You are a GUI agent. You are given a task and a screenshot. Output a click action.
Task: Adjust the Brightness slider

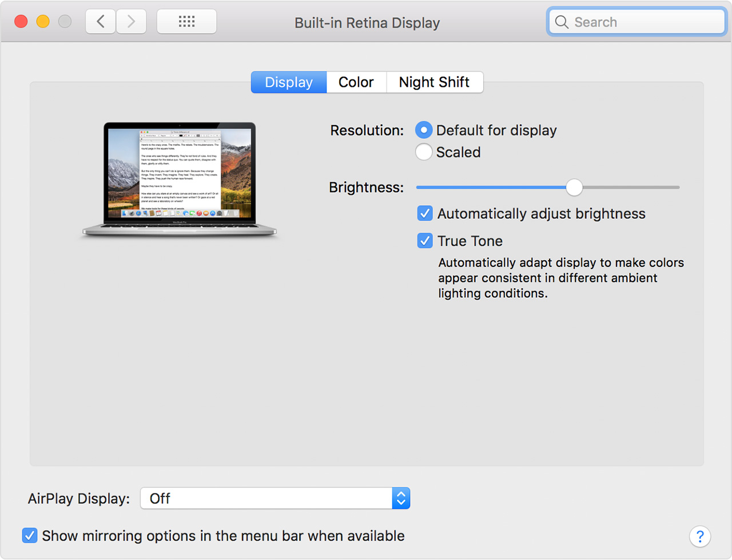click(574, 187)
